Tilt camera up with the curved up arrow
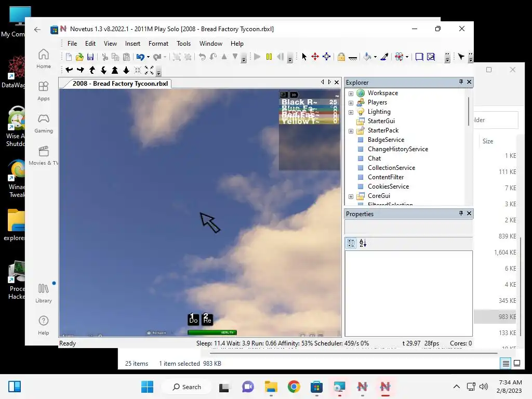532x399 pixels. [92, 70]
